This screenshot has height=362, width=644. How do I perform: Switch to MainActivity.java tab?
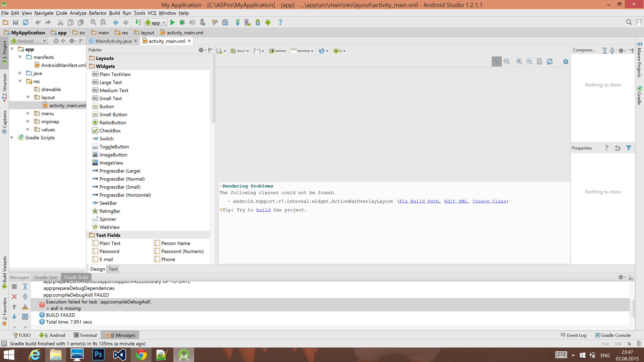click(113, 41)
